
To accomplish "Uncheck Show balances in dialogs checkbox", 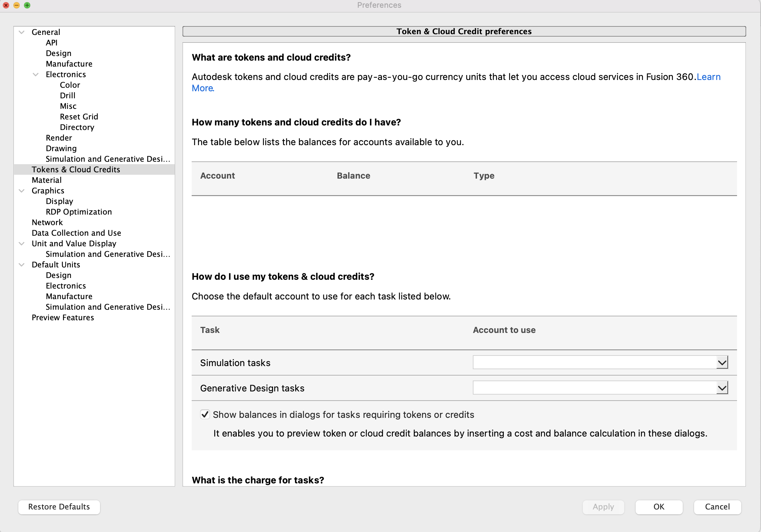I will pyautogui.click(x=205, y=414).
